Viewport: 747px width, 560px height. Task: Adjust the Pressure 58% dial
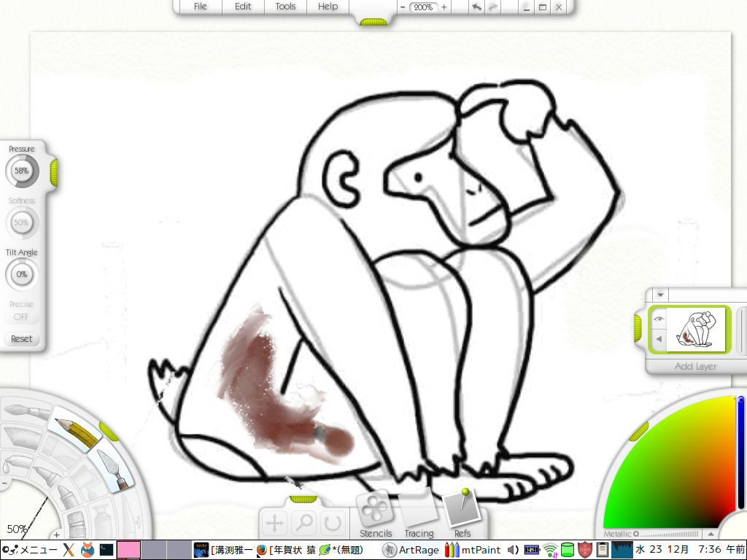(x=21, y=171)
